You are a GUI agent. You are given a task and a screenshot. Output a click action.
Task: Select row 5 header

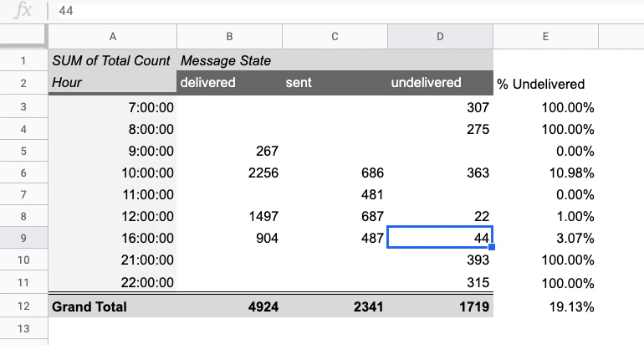(x=23, y=151)
